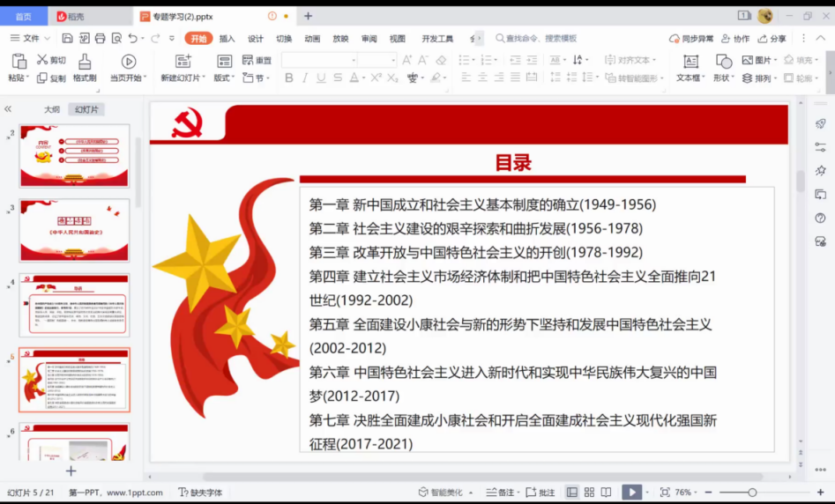
Task: Click the zoom slider in status bar
Action: point(752,493)
